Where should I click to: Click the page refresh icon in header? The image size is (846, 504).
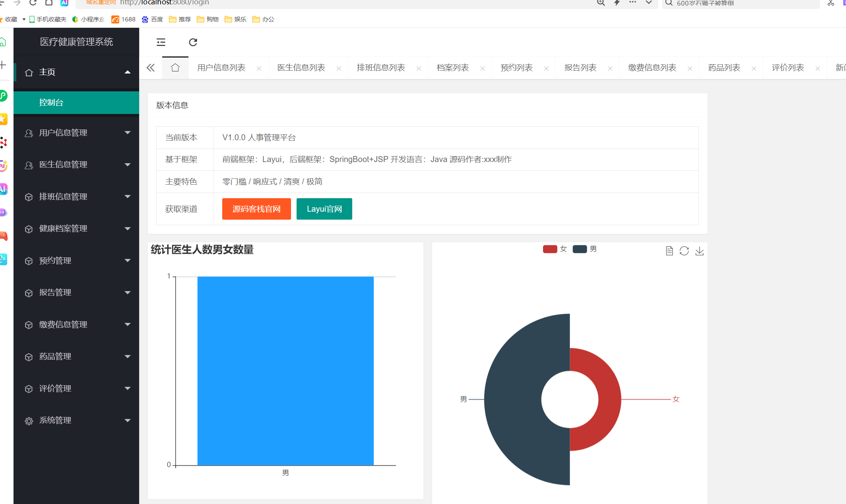tap(193, 42)
